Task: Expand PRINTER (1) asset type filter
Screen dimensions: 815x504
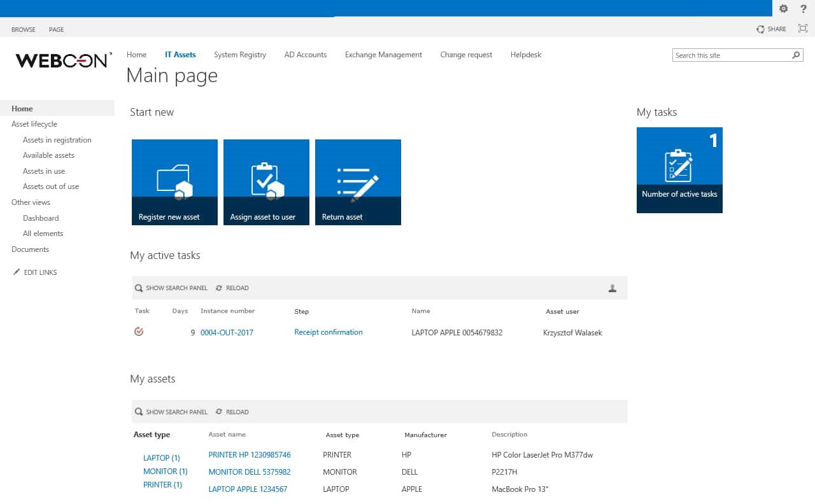Action: point(162,484)
